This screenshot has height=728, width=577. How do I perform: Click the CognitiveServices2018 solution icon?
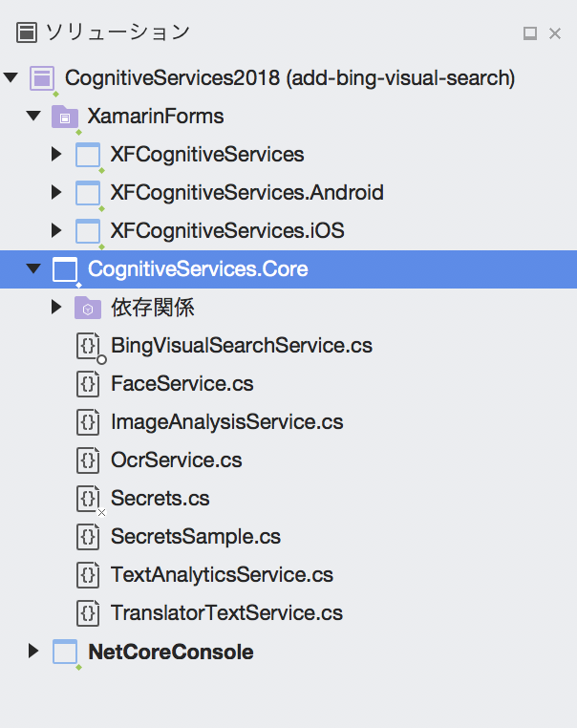(x=42, y=78)
